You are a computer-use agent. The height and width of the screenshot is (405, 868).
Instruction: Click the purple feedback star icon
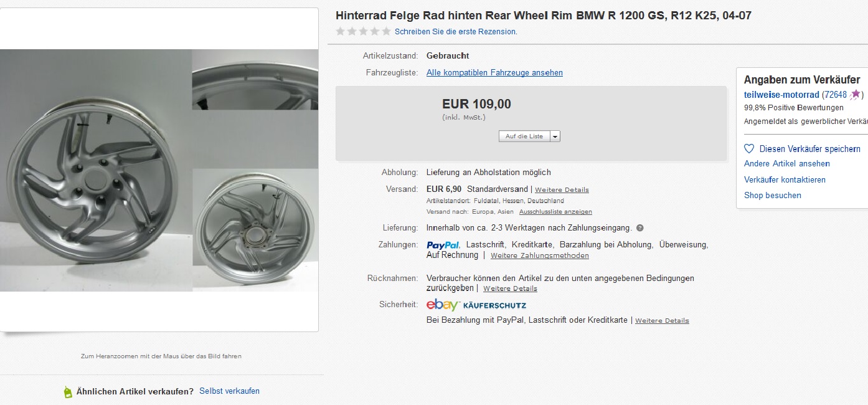pyautogui.click(x=856, y=95)
